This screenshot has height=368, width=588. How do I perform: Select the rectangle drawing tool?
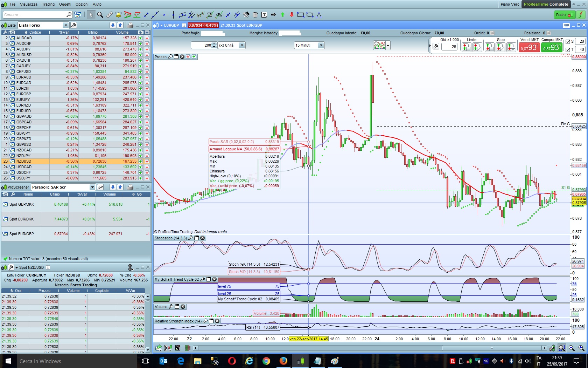click(301, 15)
